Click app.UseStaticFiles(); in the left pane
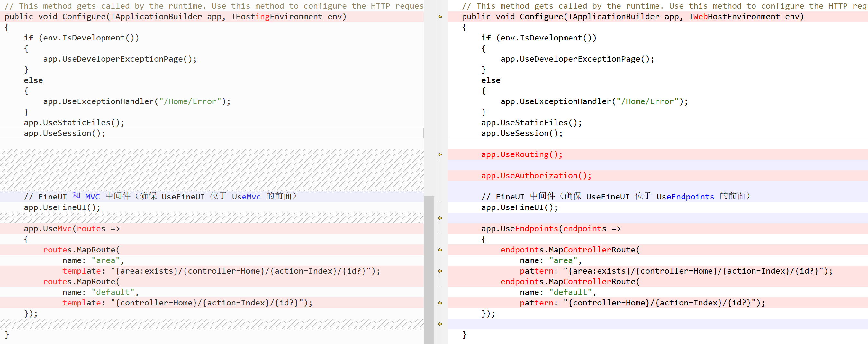This screenshot has height=344, width=868. [x=74, y=123]
